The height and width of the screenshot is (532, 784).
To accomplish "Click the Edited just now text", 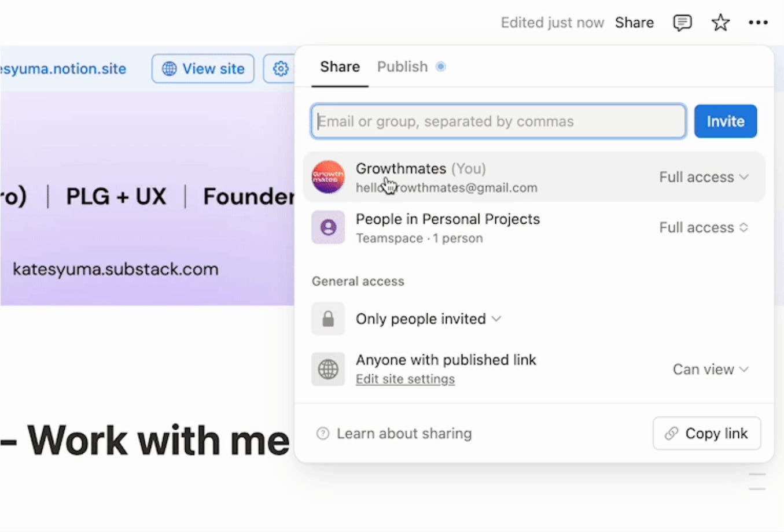I will coord(552,23).
